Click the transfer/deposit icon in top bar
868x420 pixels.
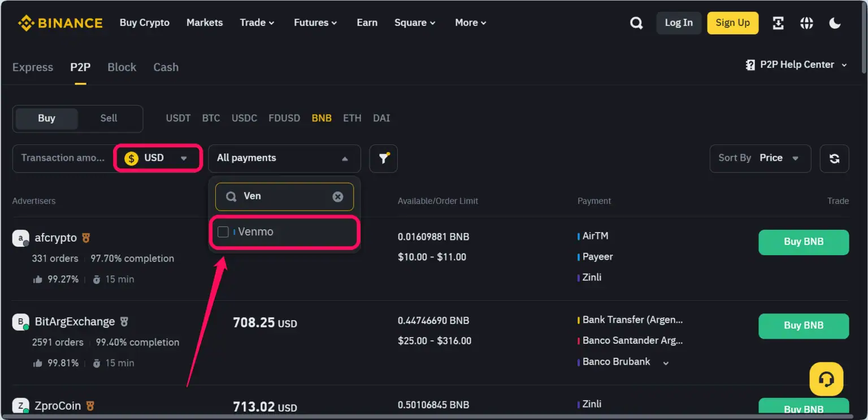pyautogui.click(x=778, y=23)
